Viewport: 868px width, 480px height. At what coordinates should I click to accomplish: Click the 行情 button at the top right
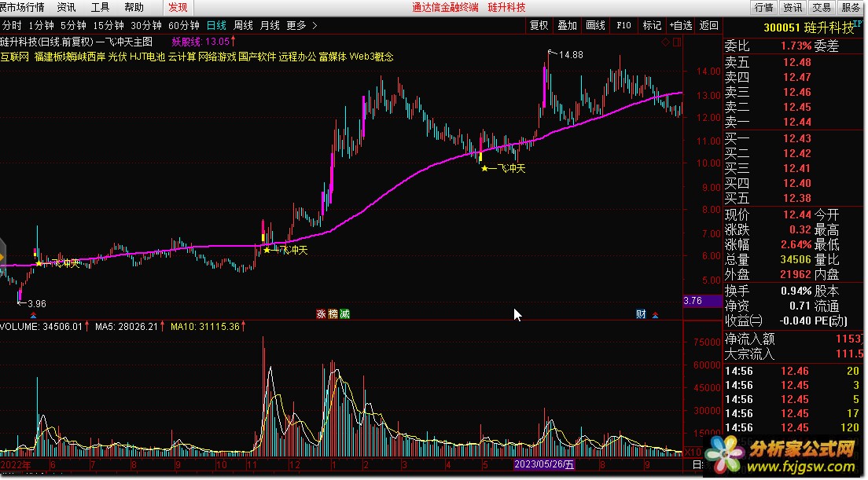click(764, 7)
